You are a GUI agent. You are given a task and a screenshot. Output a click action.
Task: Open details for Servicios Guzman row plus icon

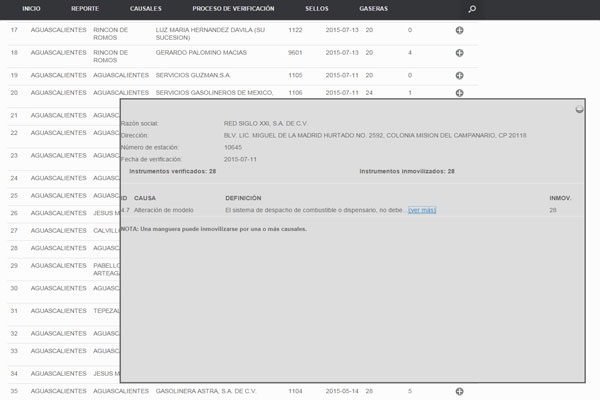tap(459, 75)
